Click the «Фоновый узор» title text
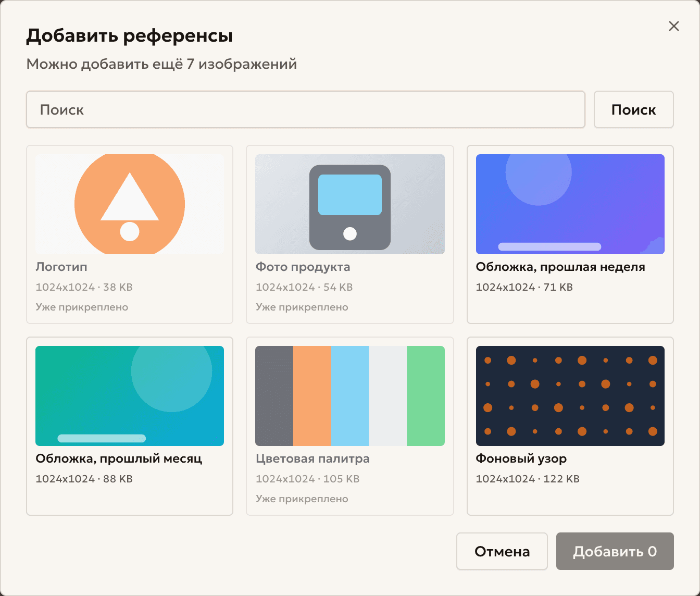Screen dimensions: 700x596 point(521,459)
